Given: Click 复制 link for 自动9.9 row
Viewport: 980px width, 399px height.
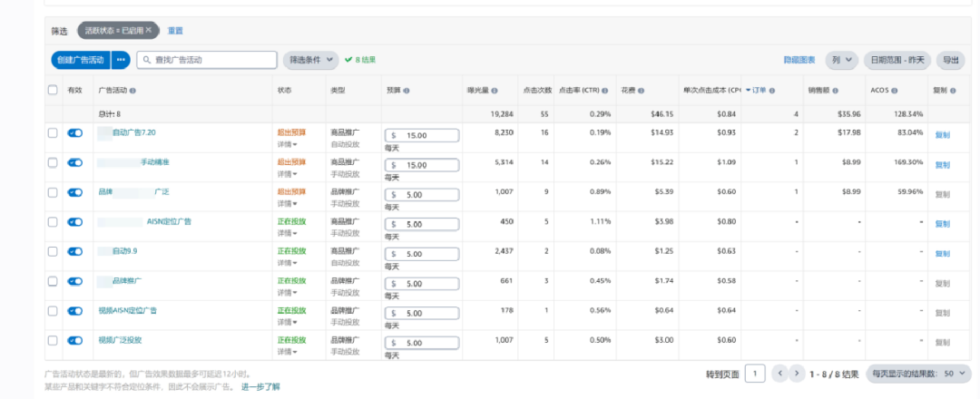Looking at the screenshot, I should pyautogui.click(x=942, y=254).
